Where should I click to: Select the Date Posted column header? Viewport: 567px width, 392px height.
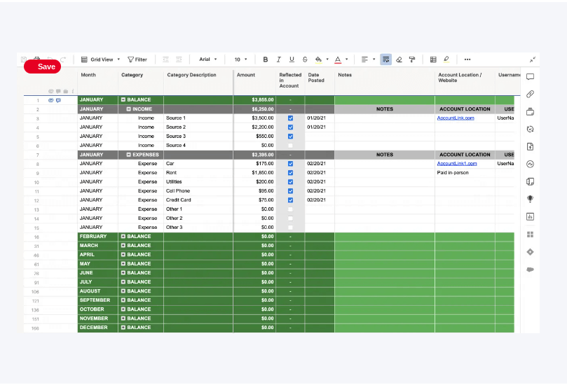coord(320,82)
